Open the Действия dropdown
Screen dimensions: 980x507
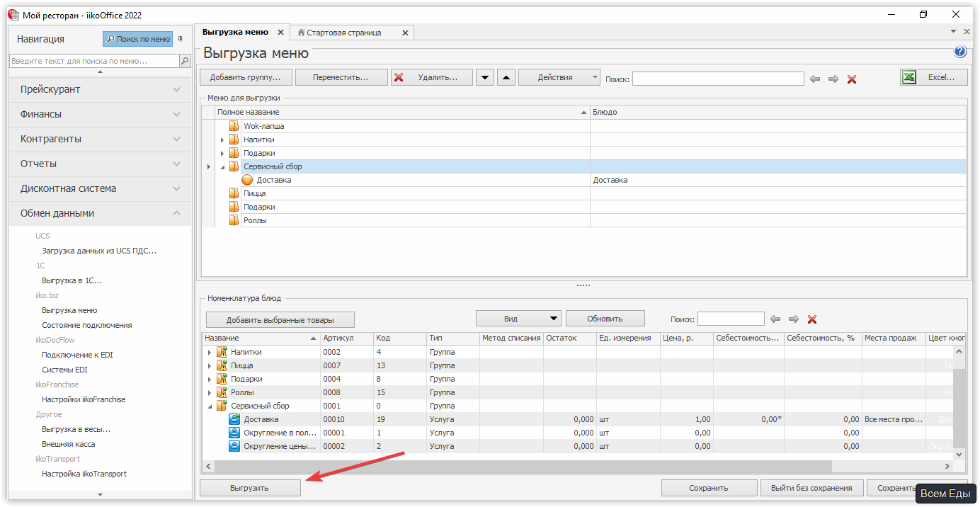tap(559, 77)
